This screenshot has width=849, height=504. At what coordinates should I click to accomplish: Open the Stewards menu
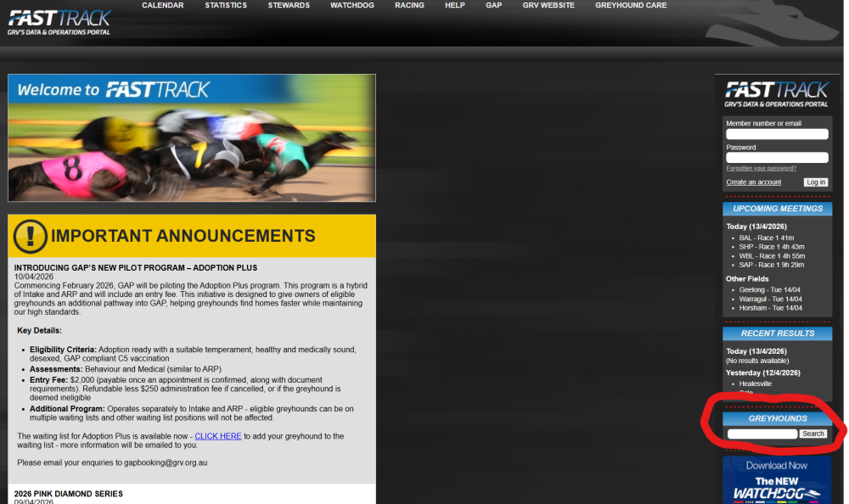pyautogui.click(x=289, y=5)
